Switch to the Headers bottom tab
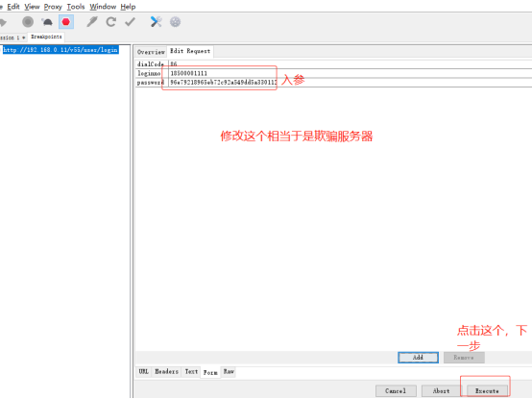Screen dimensions: 532x399 (166, 371)
